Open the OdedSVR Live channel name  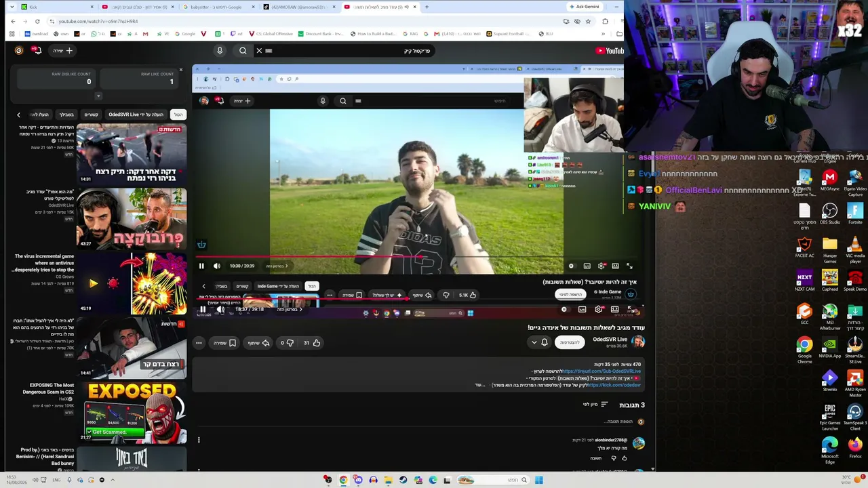[x=610, y=339]
